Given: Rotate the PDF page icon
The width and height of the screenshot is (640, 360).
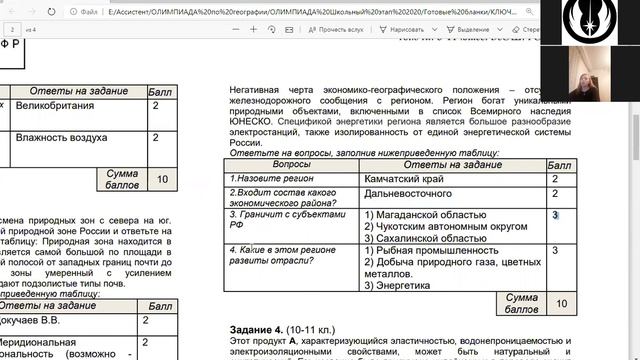Looking at the screenshot, I should tap(271, 29).
